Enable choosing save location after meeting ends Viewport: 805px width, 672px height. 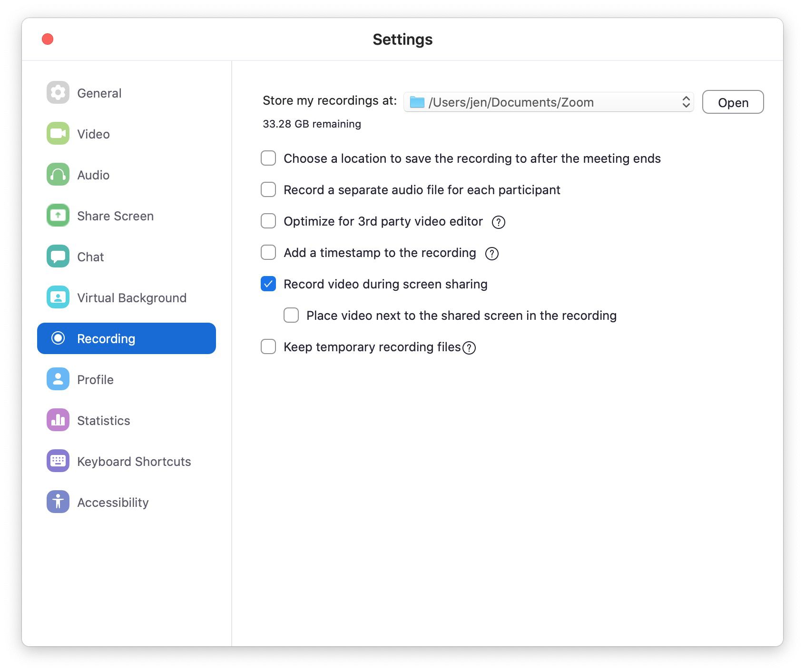pyautogui.click(x=268, y=158)
